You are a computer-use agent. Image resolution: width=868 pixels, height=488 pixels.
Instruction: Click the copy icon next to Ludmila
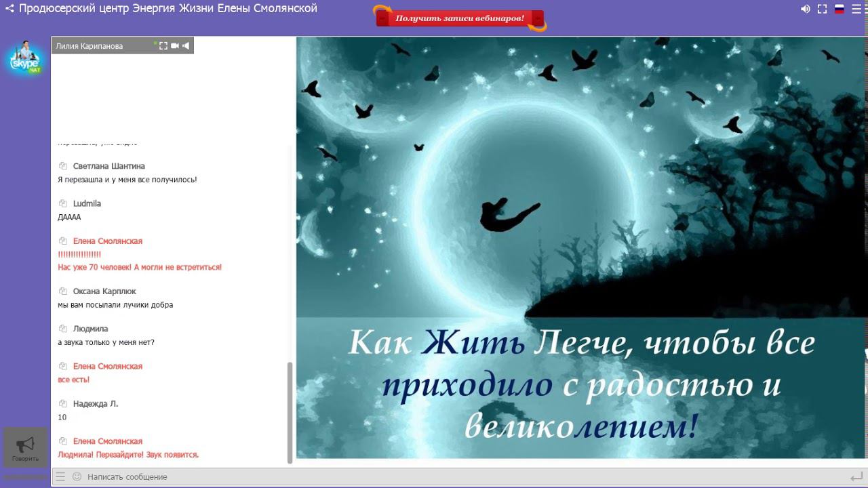62,203
